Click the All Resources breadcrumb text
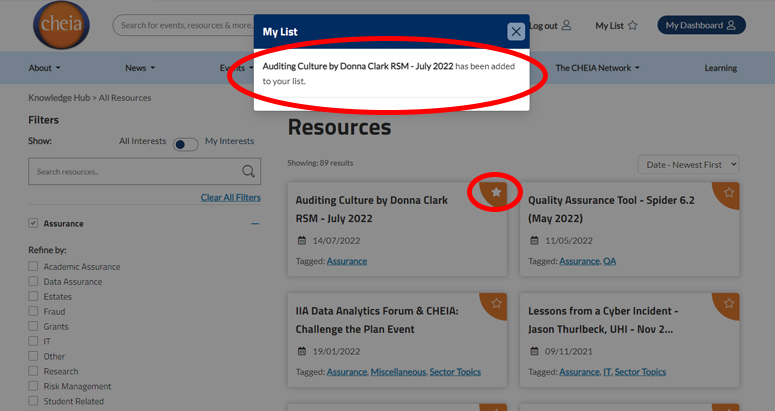The image size is (775, 411). (125, 98)
